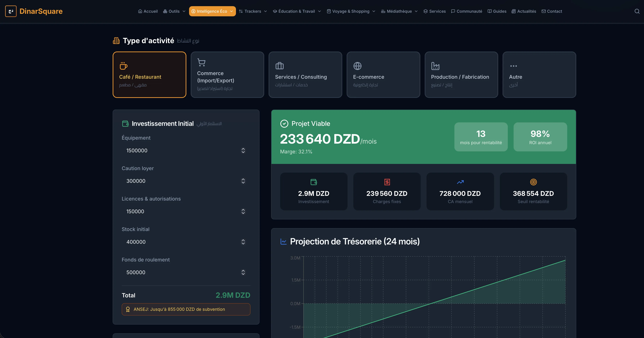Click the Équipement amount stepper arrows
Screen dimensions: 644x338
click(x=243, y=151)
